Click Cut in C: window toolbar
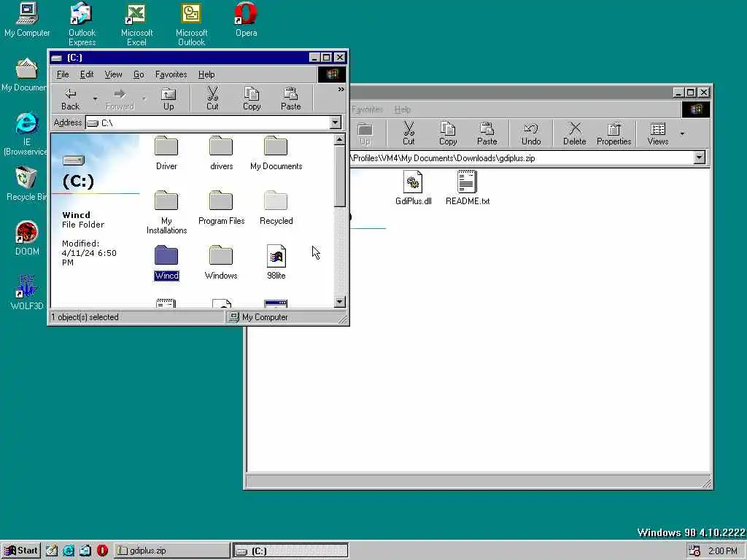Image resolution: width=747 pixels, height=560 pixels. [x=212, y=99]
